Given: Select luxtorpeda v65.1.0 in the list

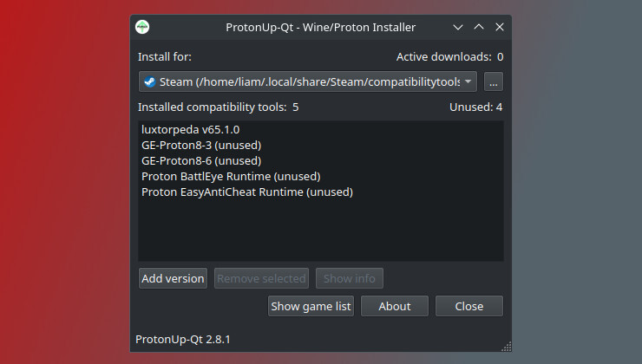Looking at the screenshot, I should [190, 130].
